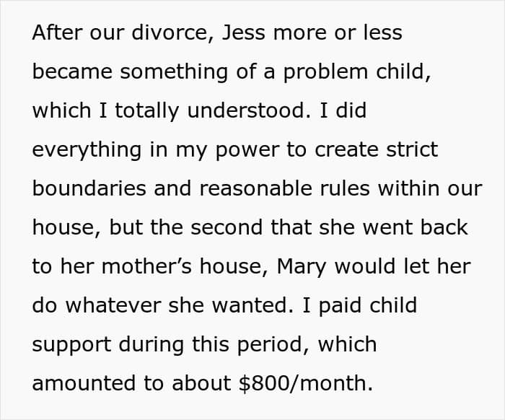
Task: Click the word "something"
Action: tap(174, 72)
